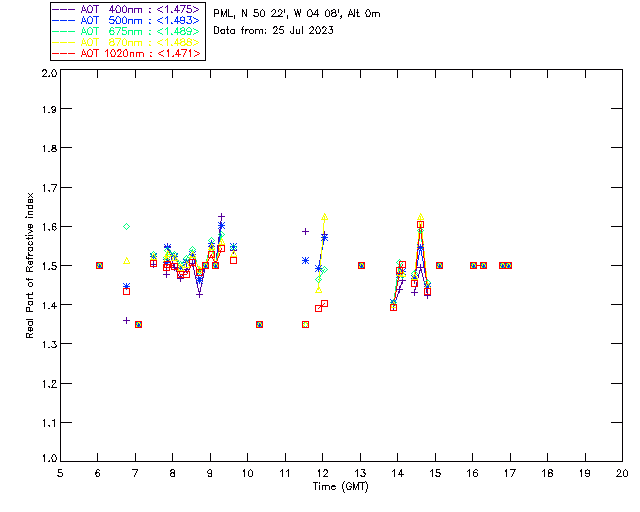The height and width of the screenshot is (512, 640).
Task: Click the y-axis tick label 1.2
Action: [49, 384]
